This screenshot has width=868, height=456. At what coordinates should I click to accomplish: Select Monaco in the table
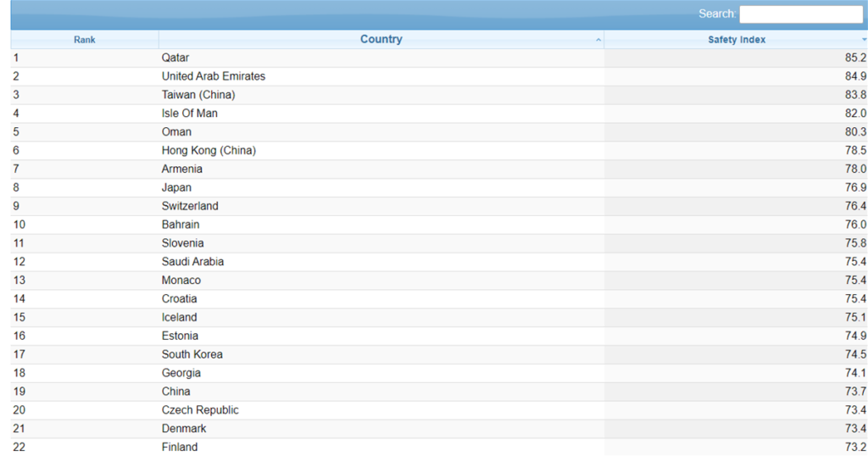181,280
